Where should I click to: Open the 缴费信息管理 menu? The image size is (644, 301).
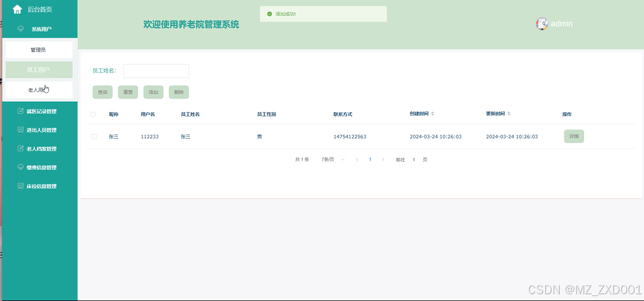(40, 167)
